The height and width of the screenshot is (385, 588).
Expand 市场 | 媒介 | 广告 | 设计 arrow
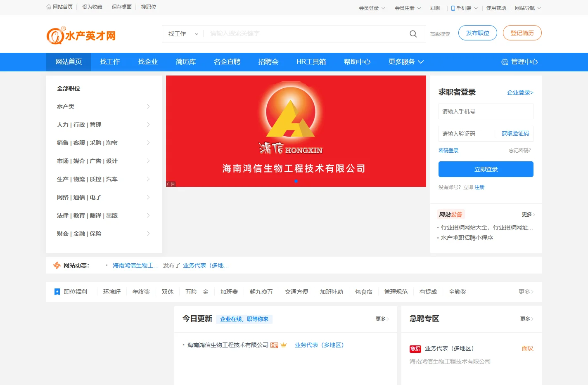[148, 161]
